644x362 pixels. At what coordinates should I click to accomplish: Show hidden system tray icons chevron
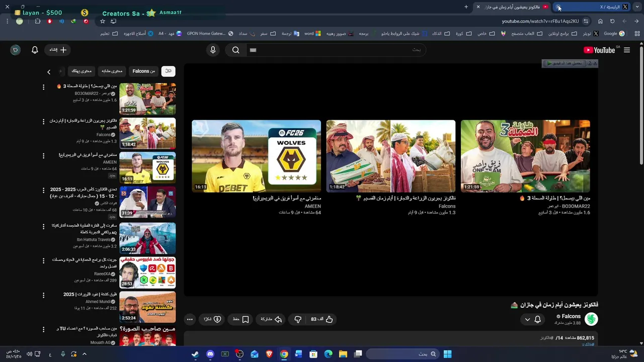[84, 354]
